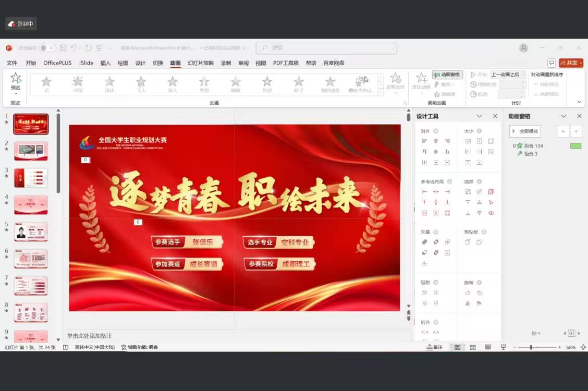Switch to slide sorter view icon
The height and width of the screenshot is (391, 588).
click(473, 347)
